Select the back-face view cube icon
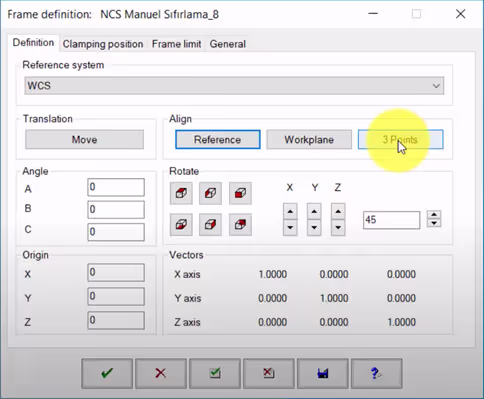This screenshot has width=484, height=399. click(240, 224)
